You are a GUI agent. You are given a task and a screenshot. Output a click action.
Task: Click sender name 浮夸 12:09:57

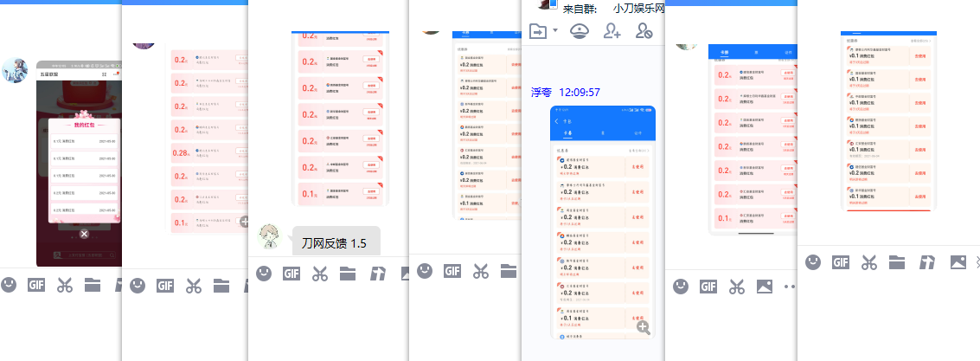566,93
